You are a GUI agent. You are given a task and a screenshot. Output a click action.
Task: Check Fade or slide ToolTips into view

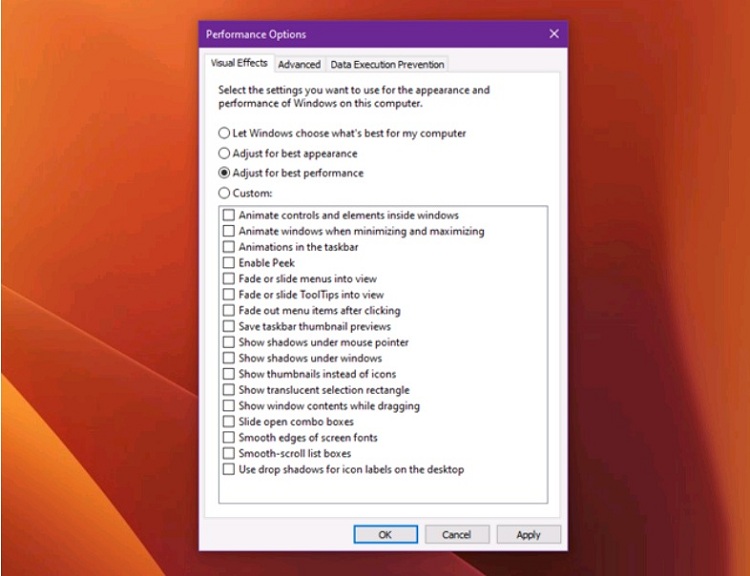(229, 294)
